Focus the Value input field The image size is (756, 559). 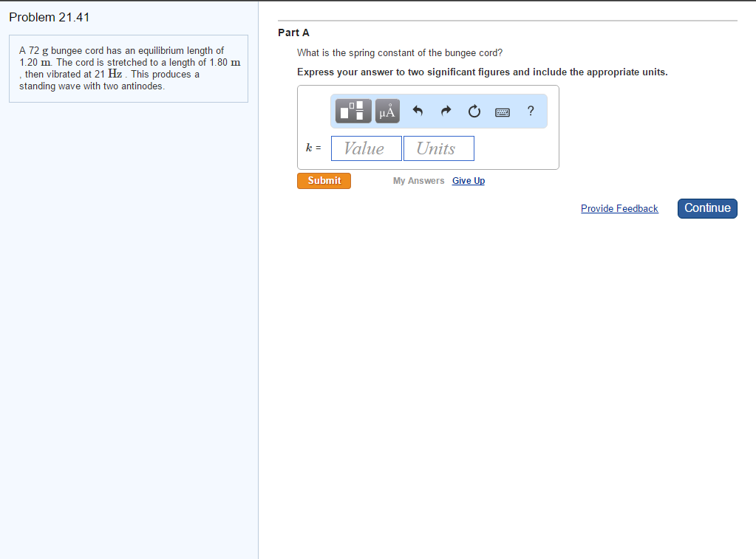coord(367,148)
